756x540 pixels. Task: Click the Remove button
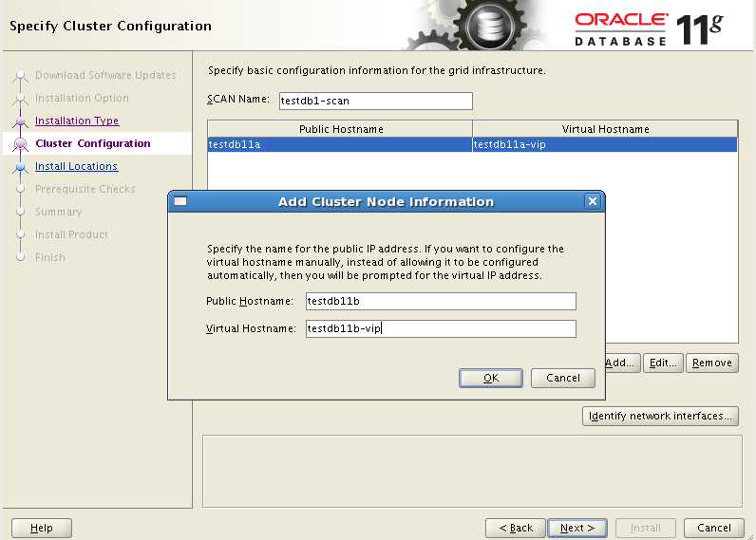[x=712, y=363]
